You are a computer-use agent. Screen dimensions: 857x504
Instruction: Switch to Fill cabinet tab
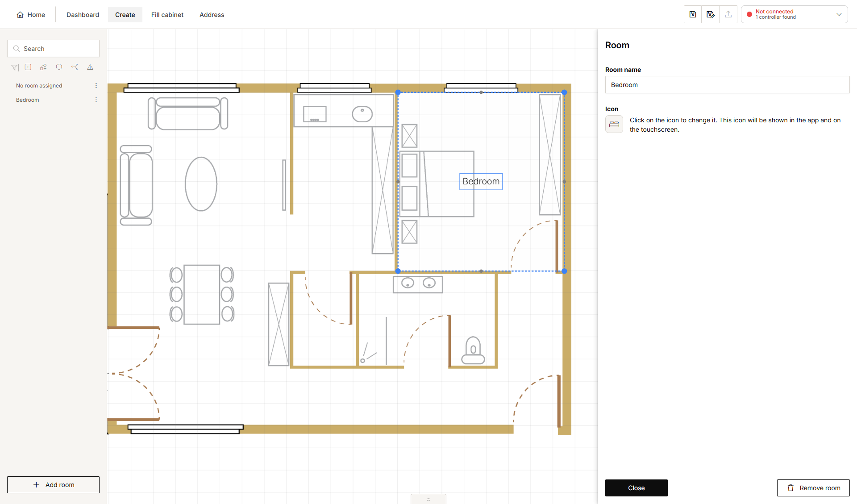point(167,15)
